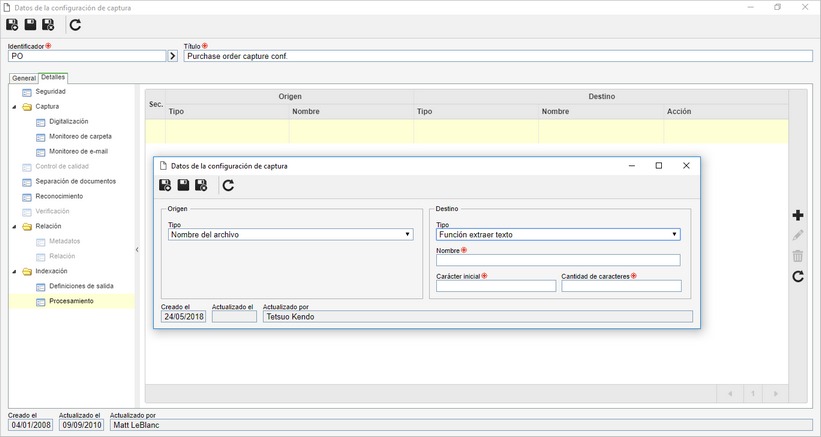Select Definiciones de salida in the tree
Viewport: 821px width, 437px height.
(x=81, y=286)
